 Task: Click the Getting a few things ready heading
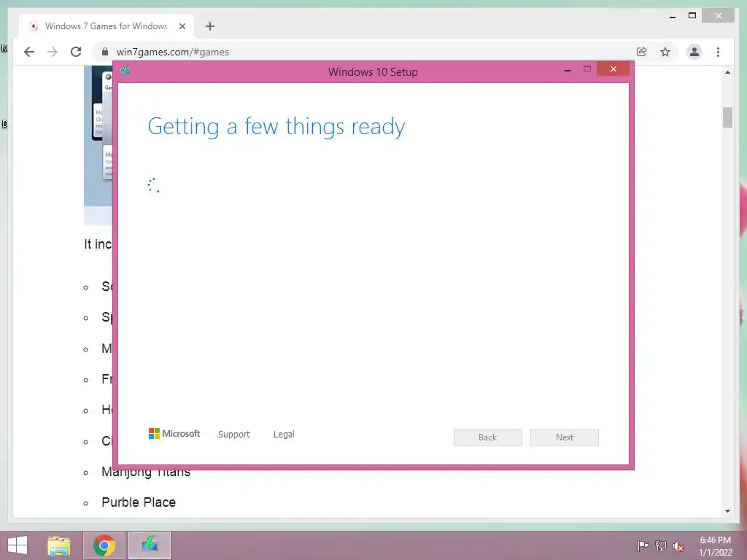coord(276,127)
